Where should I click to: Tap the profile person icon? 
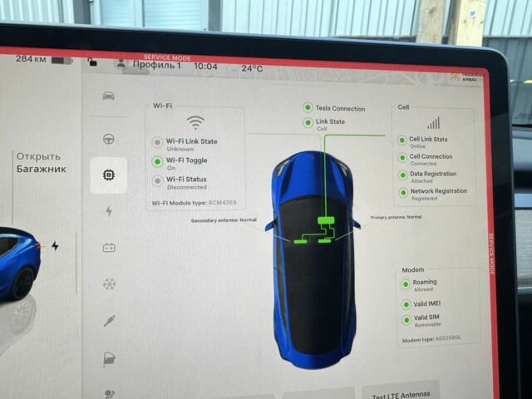(x=121, y=63)
